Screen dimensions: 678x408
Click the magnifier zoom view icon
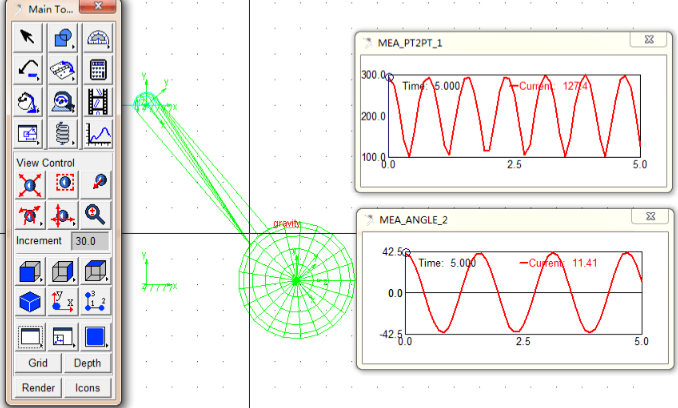[x=98, y=213]
